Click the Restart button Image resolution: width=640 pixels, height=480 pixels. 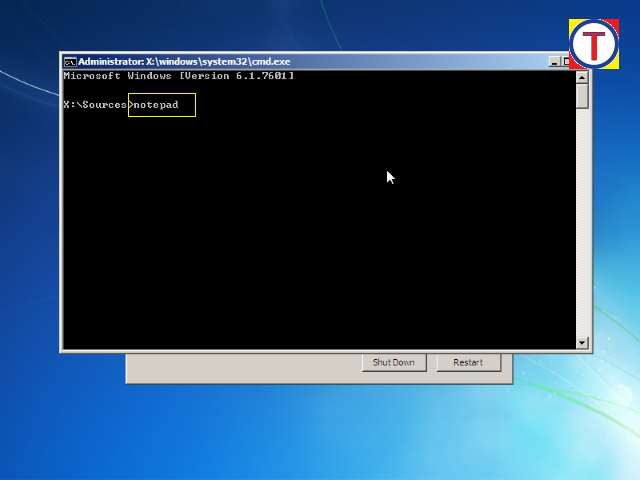pos(469,362)
